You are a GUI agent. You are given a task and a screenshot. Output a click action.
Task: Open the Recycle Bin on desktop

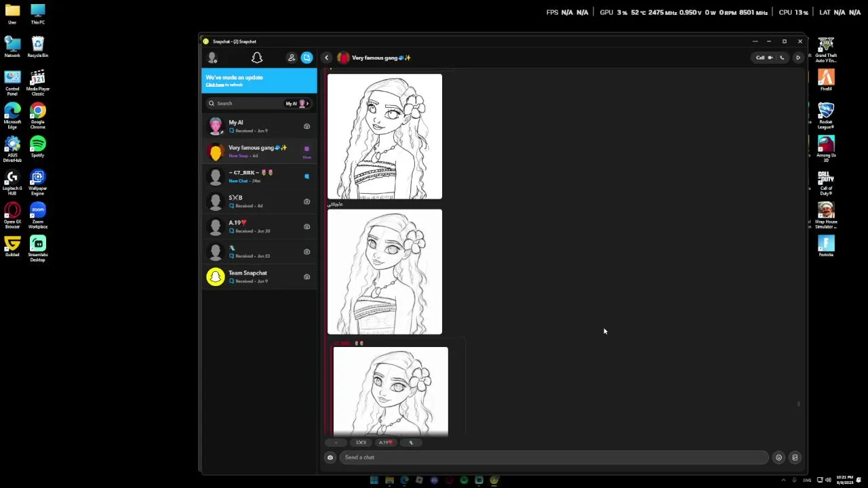(x=38, y=47)
